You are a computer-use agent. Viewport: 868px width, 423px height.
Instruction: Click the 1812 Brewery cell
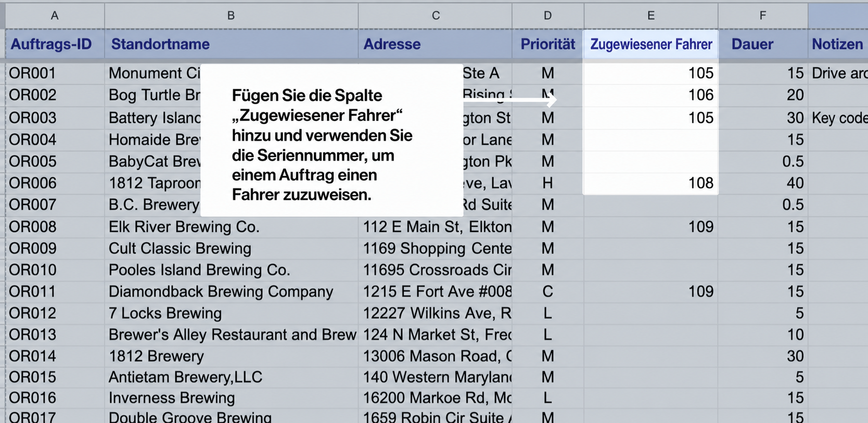click(231, 356)
